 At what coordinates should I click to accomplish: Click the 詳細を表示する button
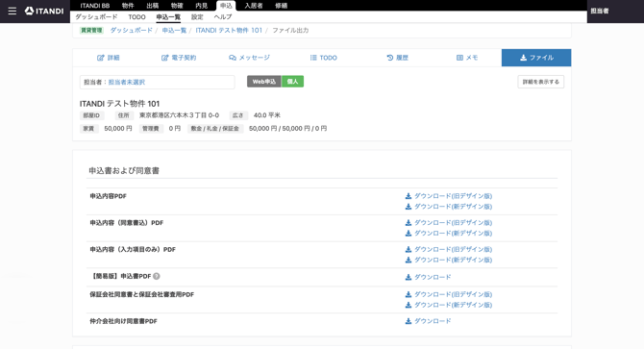click(540, 82)
